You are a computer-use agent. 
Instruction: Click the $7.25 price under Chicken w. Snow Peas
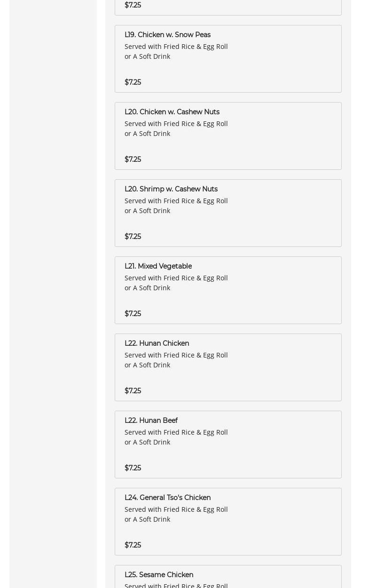pos(133,82)
